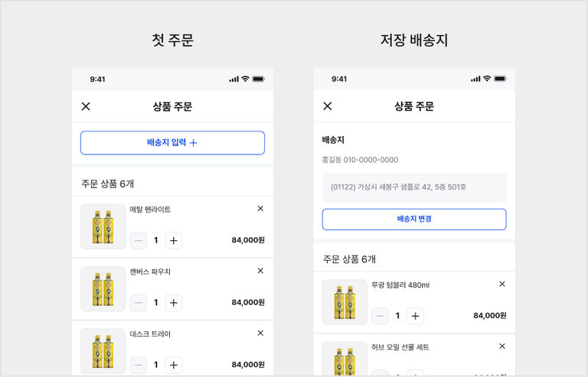Click 주문 상품 6개 heading in 저장 배송지 screen
588x377 pixels.
pyautogui.click(x=349, y=259)
